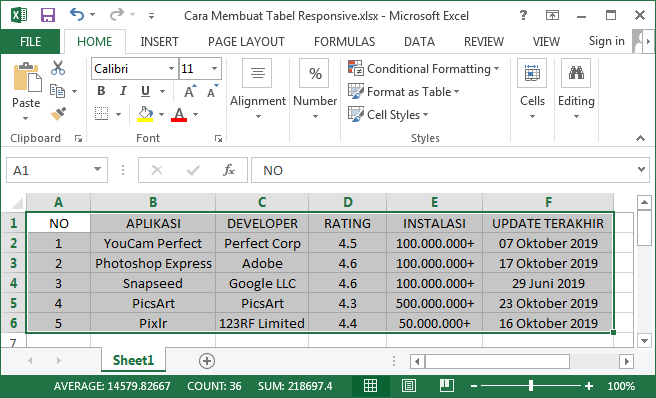This screenshot has height=398, width=656.
Task: Select row 4 header
Action: pos(13,283)
